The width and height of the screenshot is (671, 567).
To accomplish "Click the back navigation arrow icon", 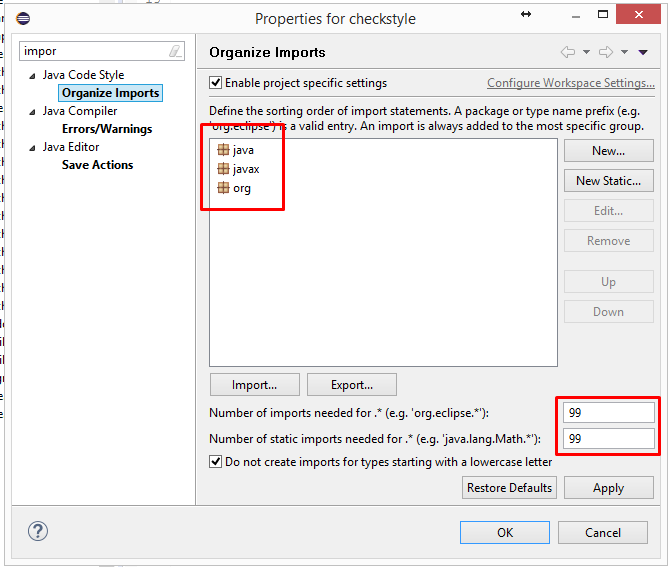I will pos(568,52).
